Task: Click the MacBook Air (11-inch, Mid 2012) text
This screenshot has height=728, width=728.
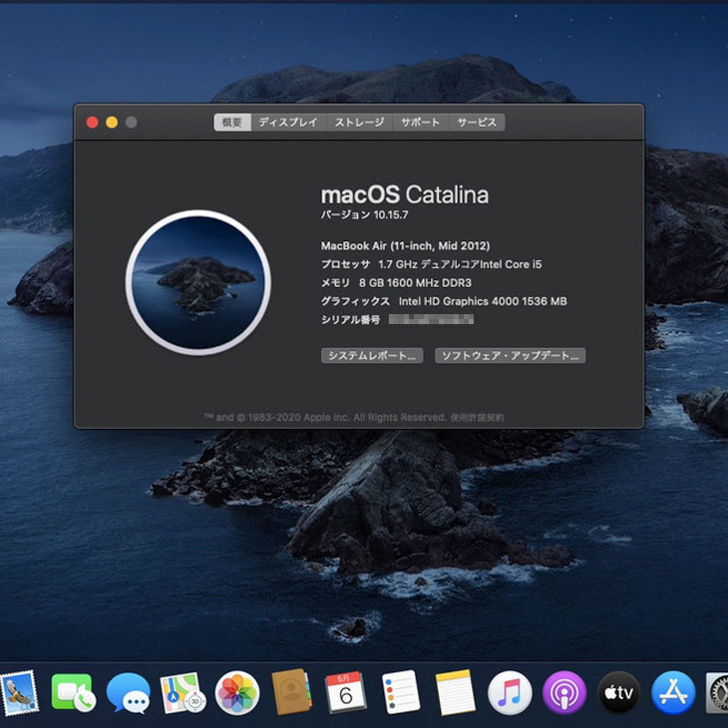Action: click(405, 245)
